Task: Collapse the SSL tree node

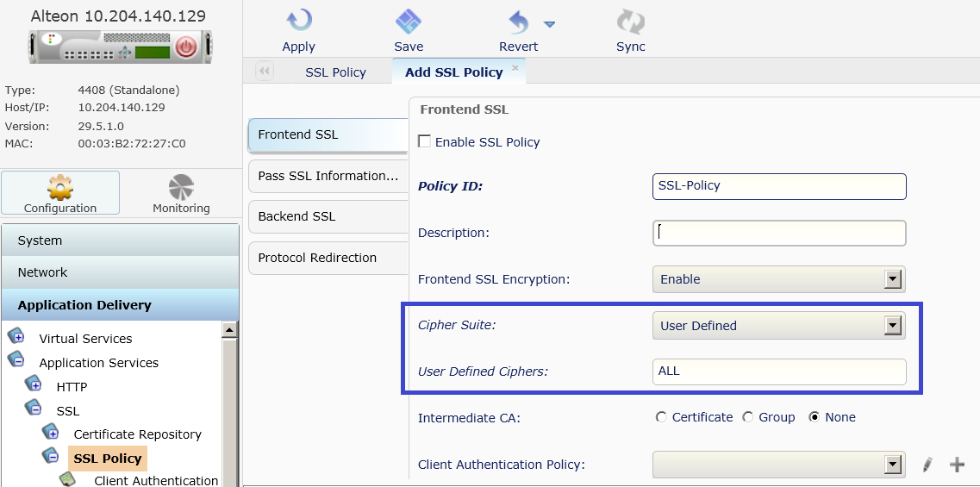Action: [x=34, y=408]
